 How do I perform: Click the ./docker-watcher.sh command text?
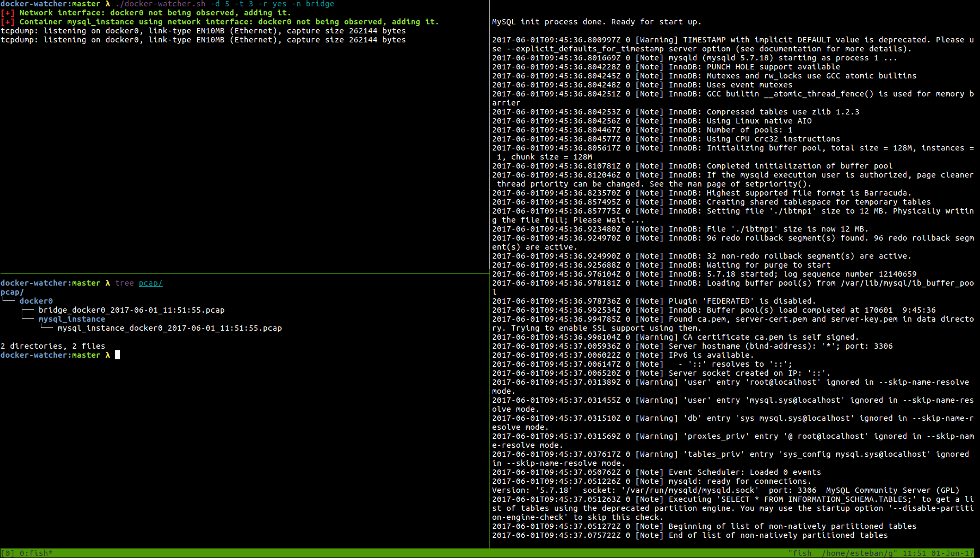[160, 4]
